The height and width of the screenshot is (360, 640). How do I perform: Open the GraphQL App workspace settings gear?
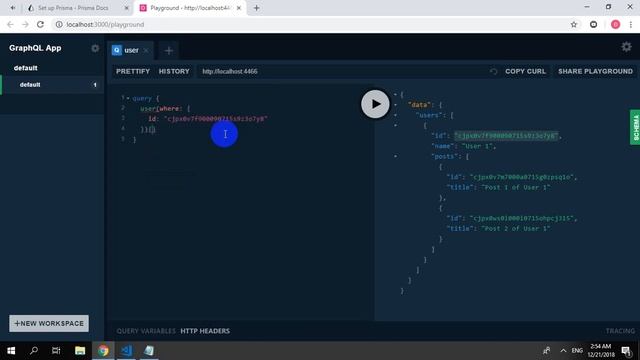point(95,48)
